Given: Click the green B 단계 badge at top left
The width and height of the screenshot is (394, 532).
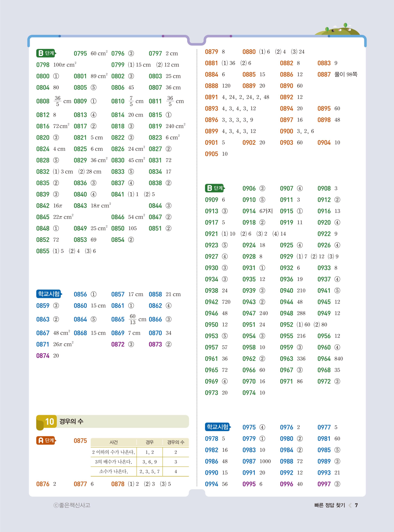Looking at the screenshot, I should pyautogui.click(x=46, y=53).
